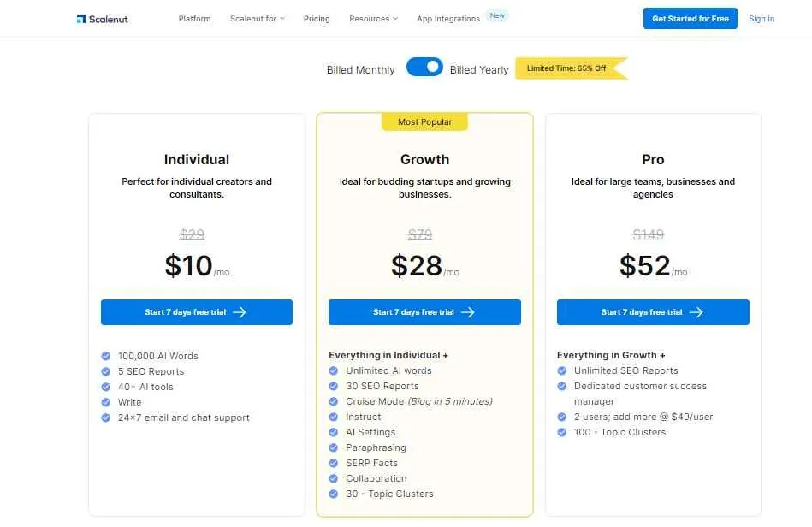Click Get Started for Free button
This screenshot has width=812, height=527.
(690, 18)
